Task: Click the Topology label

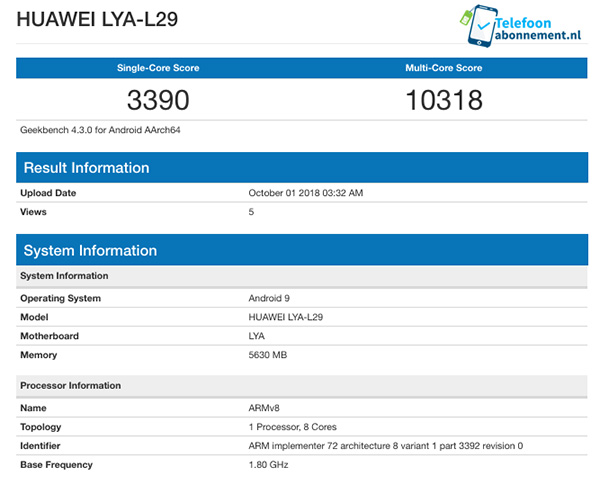Action: [41, 427]
